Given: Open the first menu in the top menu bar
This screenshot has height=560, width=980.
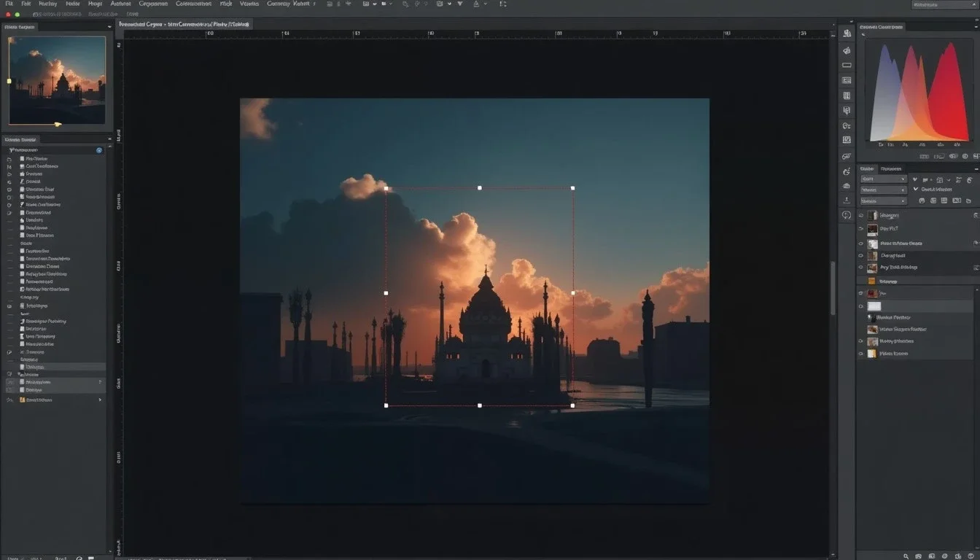Looking at the screenshot, I should click(9, 4).
